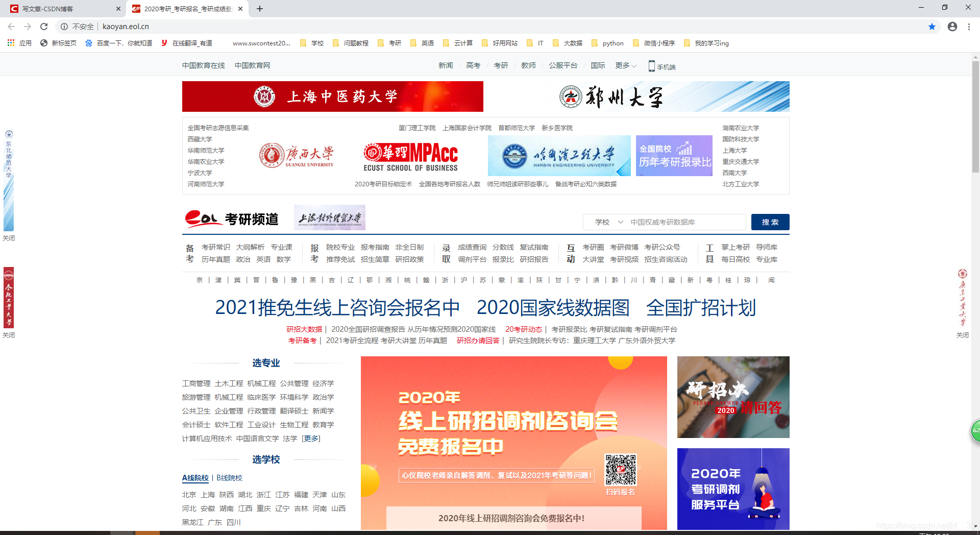
Task: Open Chrome's three-dot menu icon
Action: (969, 27)
